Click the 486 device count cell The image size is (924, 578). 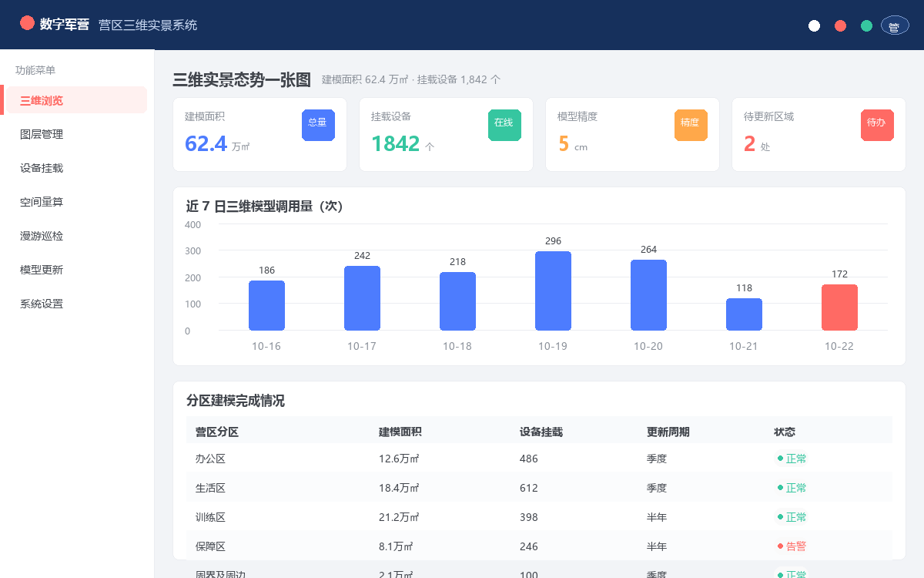pos(529,459)
